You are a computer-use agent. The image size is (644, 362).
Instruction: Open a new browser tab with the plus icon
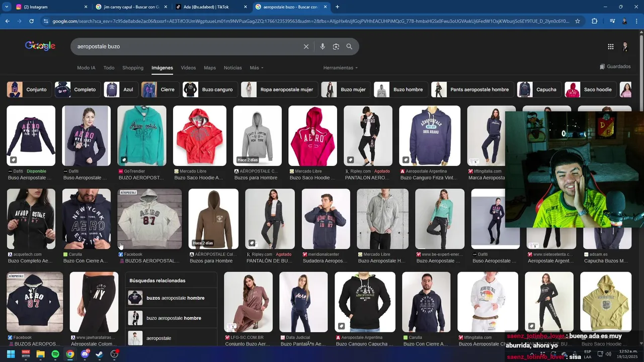(x=337, y=7)
